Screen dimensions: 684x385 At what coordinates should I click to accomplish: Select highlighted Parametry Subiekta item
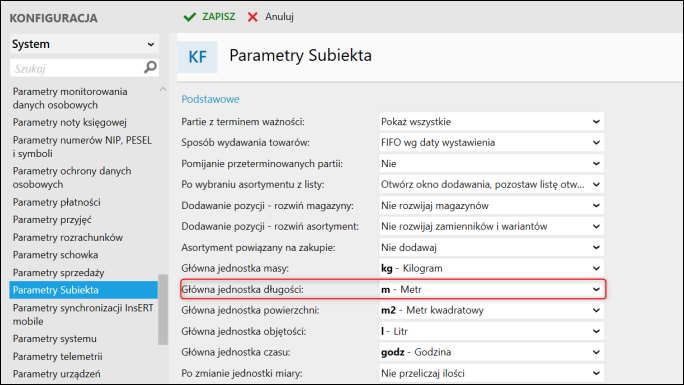click(83, 290)
